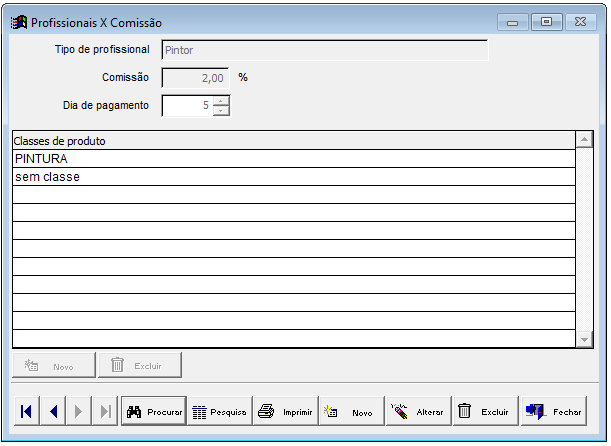611x446 pixels.
Task: Click the Tipo de profissional field
Action: [325, 50]
